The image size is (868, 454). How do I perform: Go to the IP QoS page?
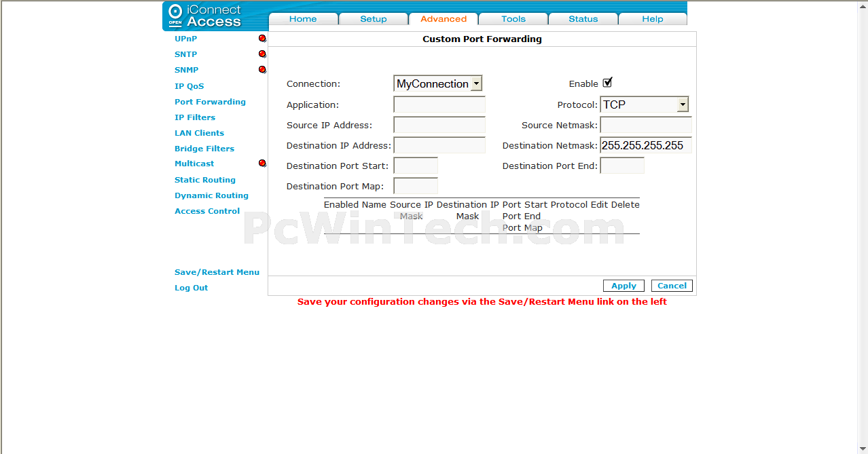tap(189, 86)
